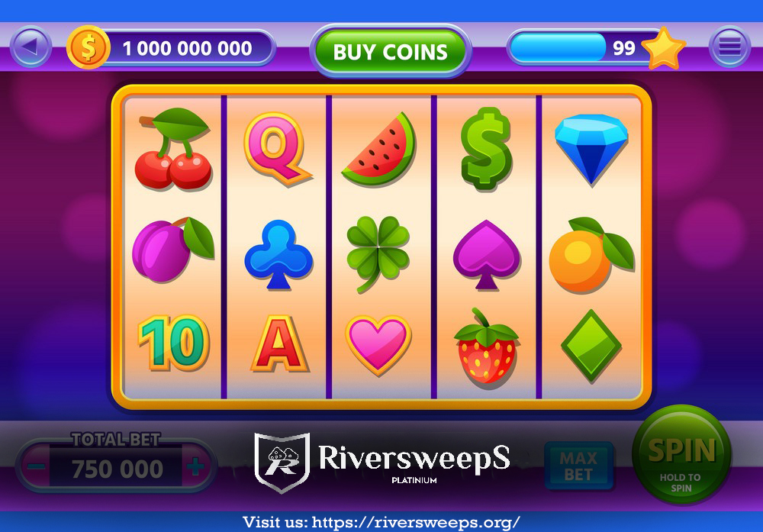Screen dimensions: 763x532
Task: Select the cherries symbol on reel one
Action: [174, 149]
